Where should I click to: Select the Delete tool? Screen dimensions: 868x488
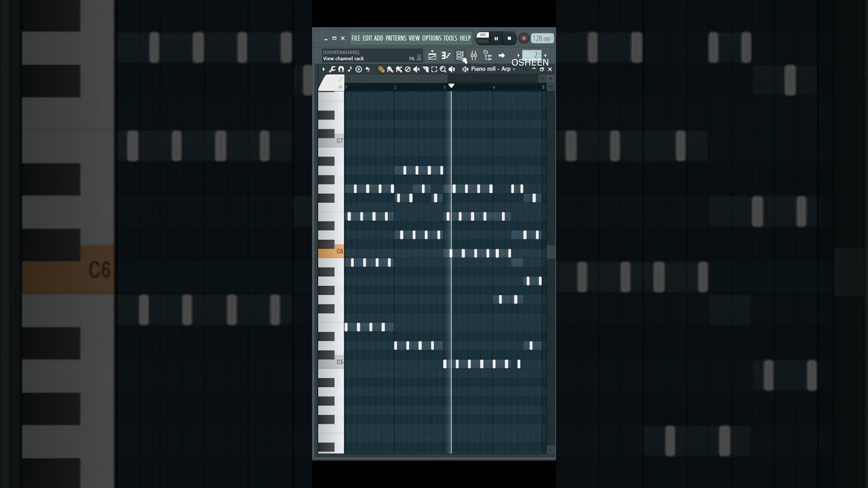point(408,69)
